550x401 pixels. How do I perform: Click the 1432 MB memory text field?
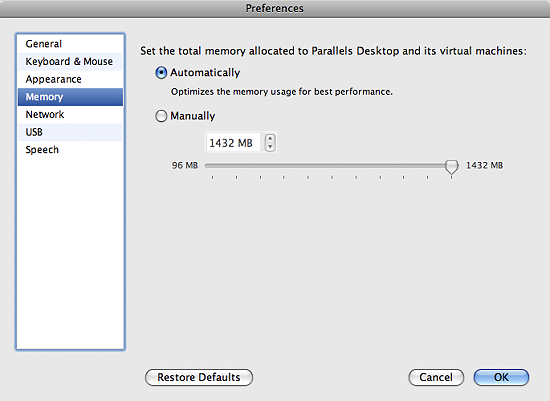point(233,142)
